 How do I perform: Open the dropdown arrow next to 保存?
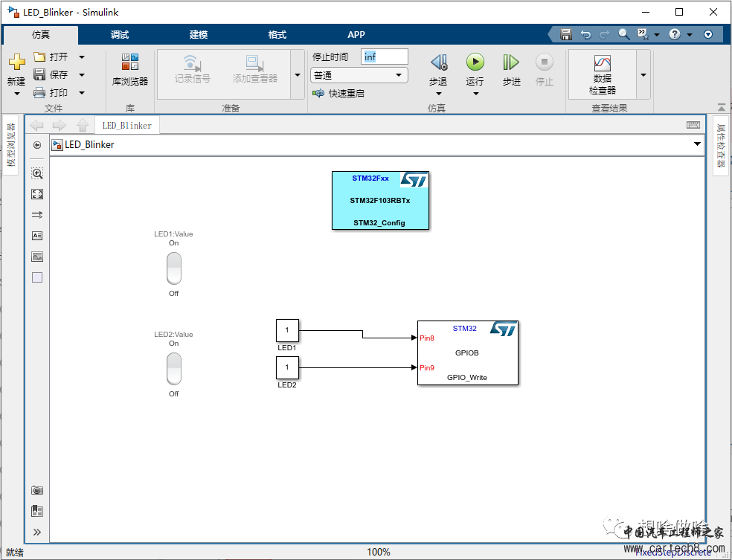[x=82, y=74]
